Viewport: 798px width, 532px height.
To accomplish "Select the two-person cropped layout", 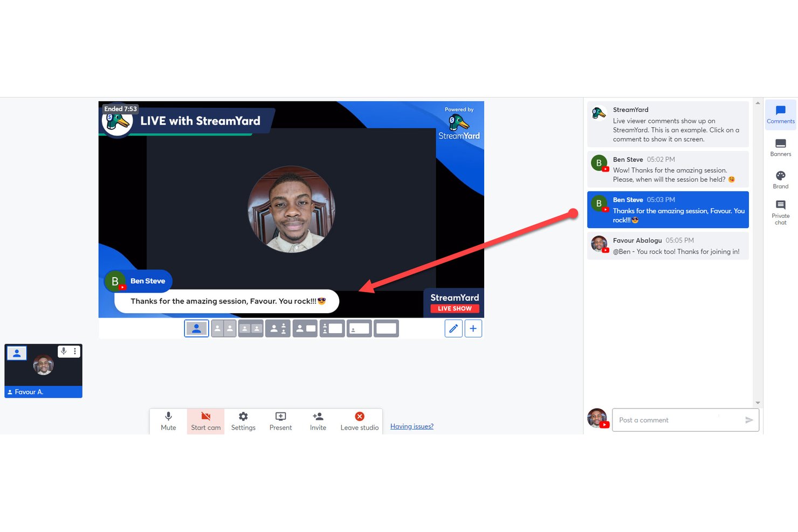I will 251,328.
